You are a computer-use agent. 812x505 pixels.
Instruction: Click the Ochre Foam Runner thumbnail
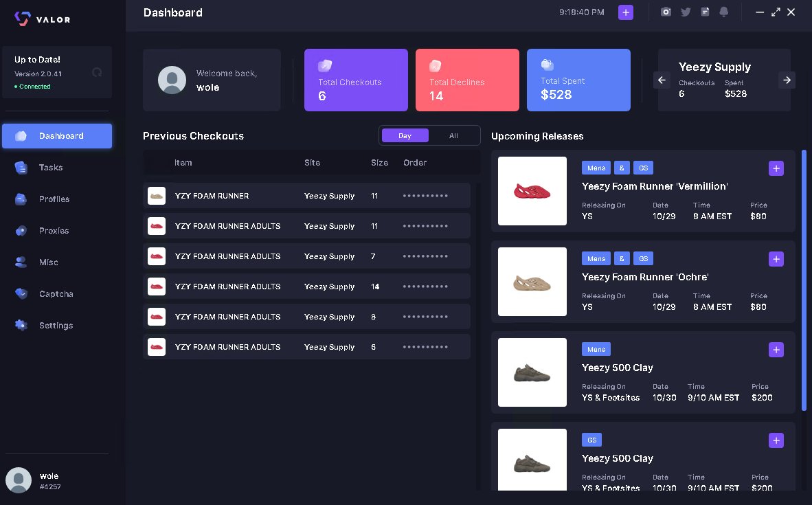(x=532, y=282)
